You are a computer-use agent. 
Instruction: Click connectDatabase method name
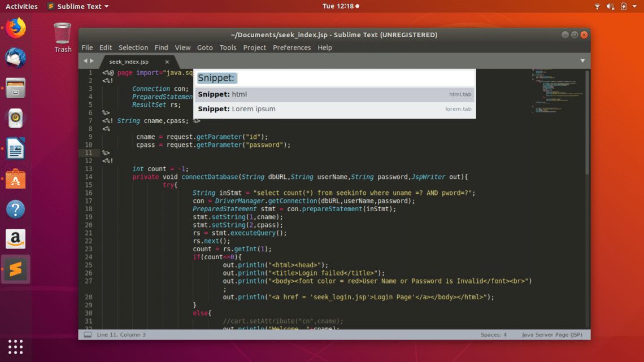pyautogui.click(x=210, y=177)
